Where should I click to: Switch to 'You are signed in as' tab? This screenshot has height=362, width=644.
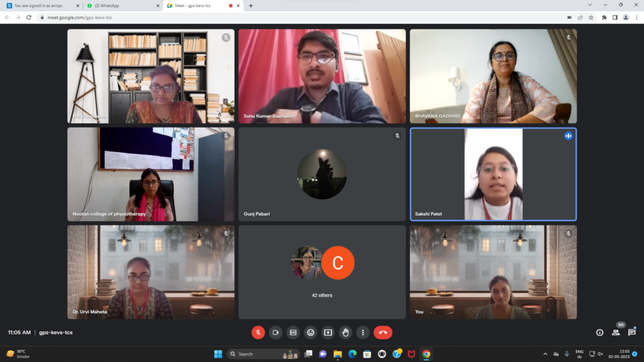tap(41, 6)
